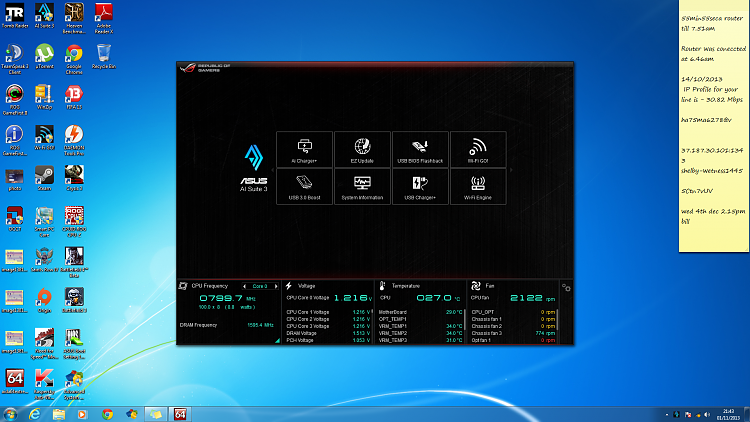Viewport: 750px width, 422px height.
Task: Click the OCCT desktop shortcut
Action: coord(14,219)
